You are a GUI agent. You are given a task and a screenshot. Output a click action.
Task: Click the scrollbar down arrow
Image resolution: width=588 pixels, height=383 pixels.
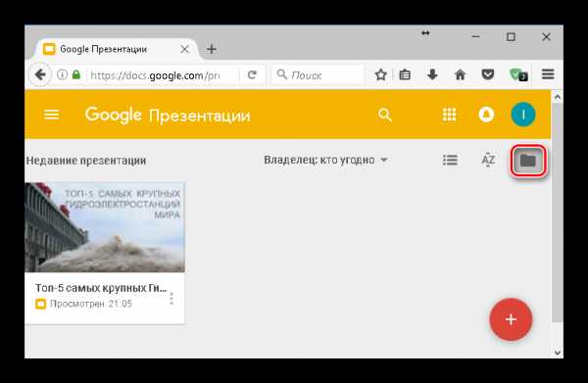pos(558,353)
